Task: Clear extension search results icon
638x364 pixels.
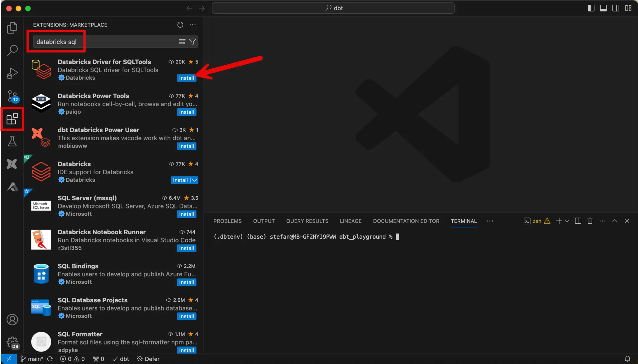Action: coord(182,42)
